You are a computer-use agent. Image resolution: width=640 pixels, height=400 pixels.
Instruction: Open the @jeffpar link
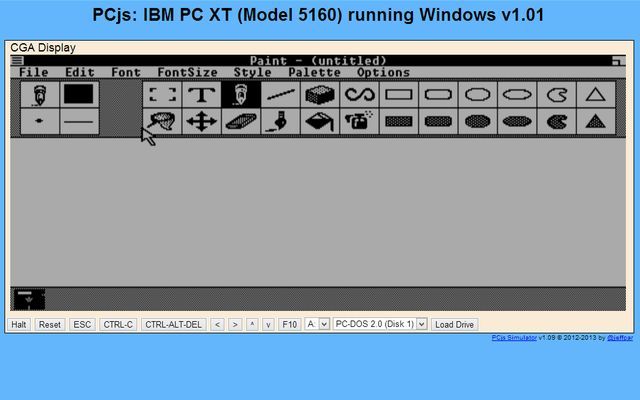[x=620, y=338]
